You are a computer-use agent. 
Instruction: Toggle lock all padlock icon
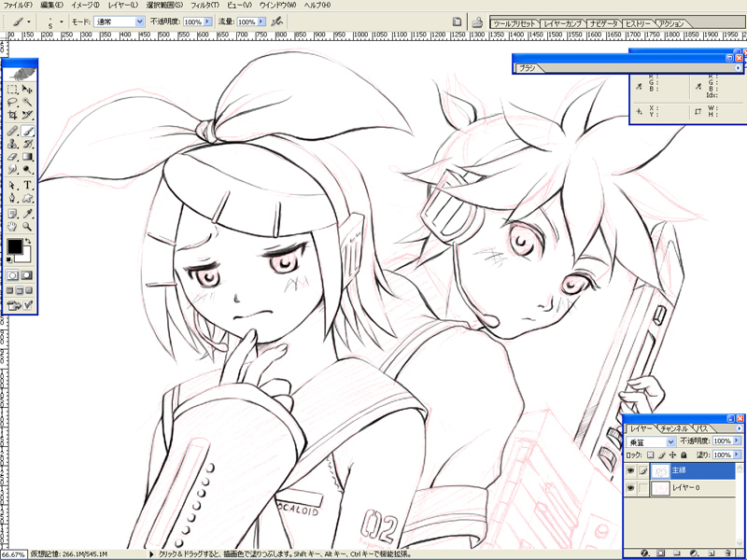[x=684, y=455]
